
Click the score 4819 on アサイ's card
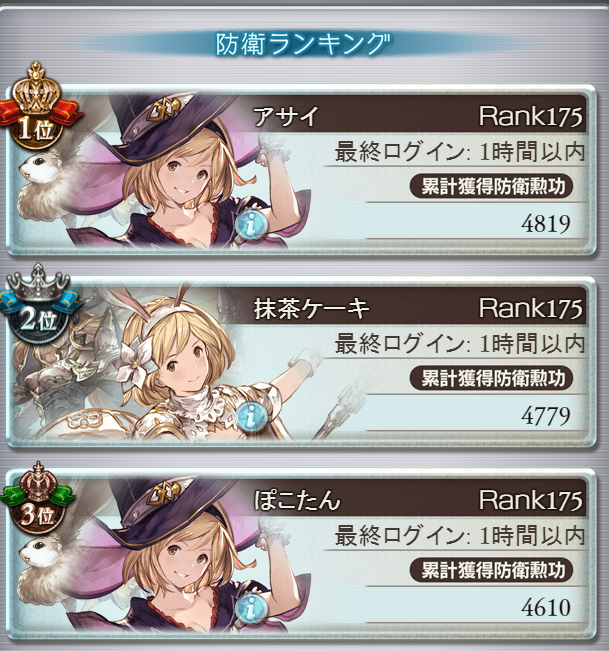coord(546,224)
